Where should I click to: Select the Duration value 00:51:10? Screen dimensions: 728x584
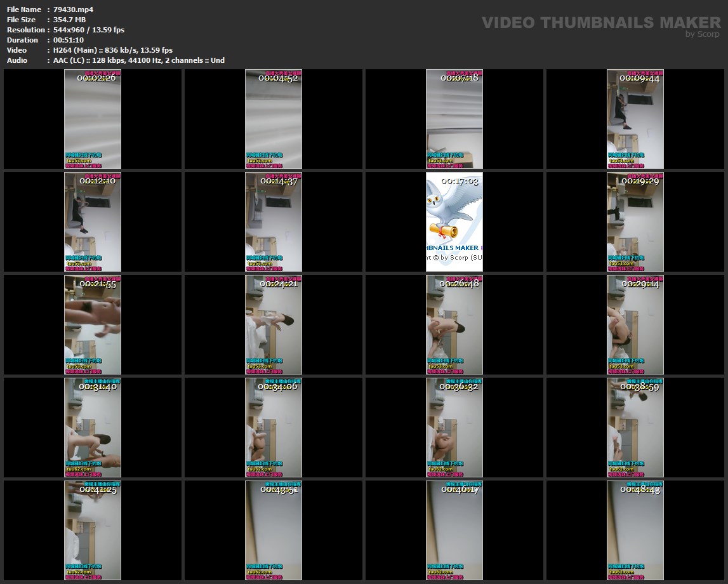(x=69, y=40)
